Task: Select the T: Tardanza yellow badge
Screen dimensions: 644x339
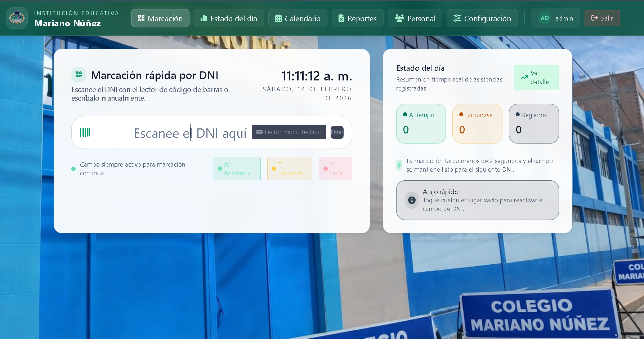Action: 290,169
